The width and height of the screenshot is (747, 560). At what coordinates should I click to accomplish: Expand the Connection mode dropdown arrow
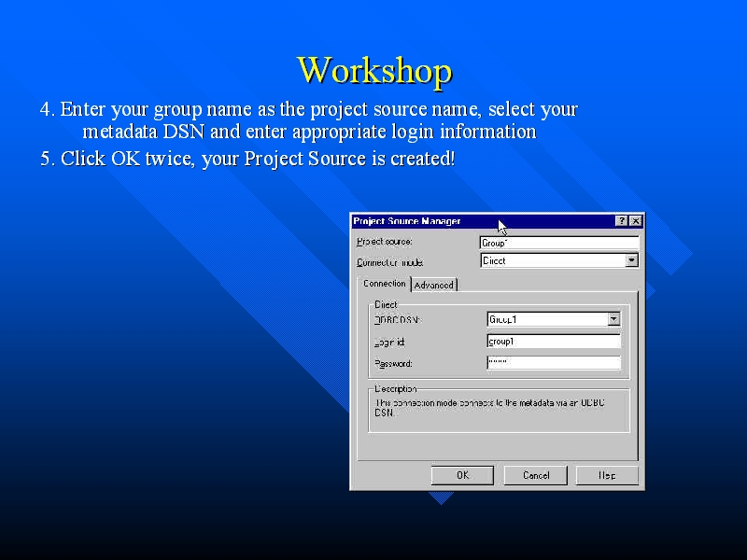pyautogui.click(x=632, y=260)
